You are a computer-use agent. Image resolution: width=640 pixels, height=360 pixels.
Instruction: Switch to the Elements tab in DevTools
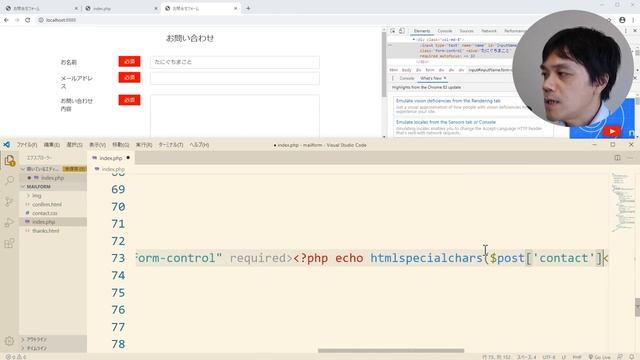pos(422,31)
